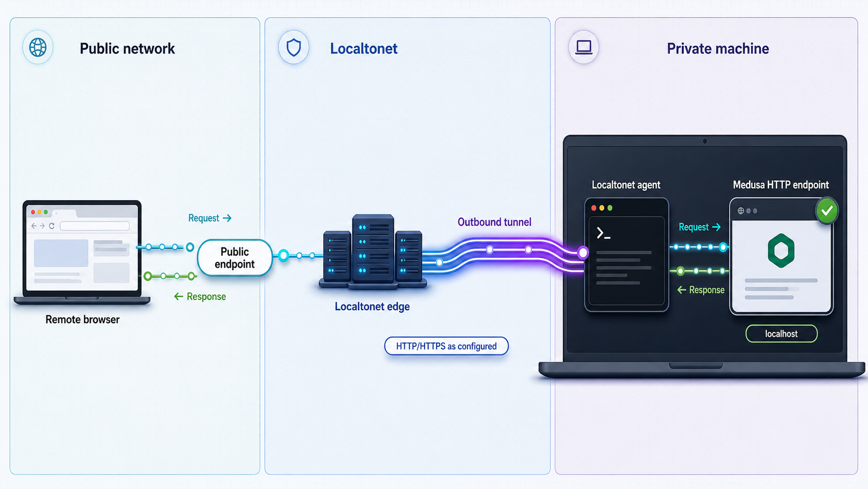Click the terminal prompt icon in Localtonet agent
This screenshot has height=489, width=868.
coord(603,233)
